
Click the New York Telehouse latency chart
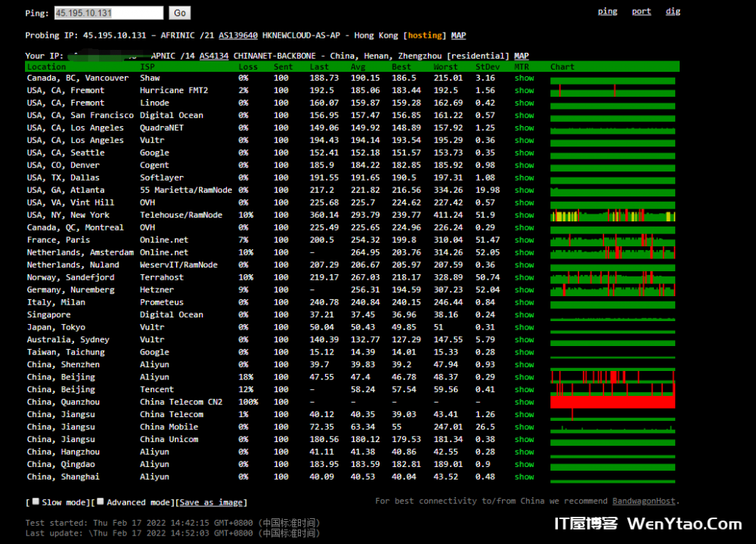click(x=612, y=215)
